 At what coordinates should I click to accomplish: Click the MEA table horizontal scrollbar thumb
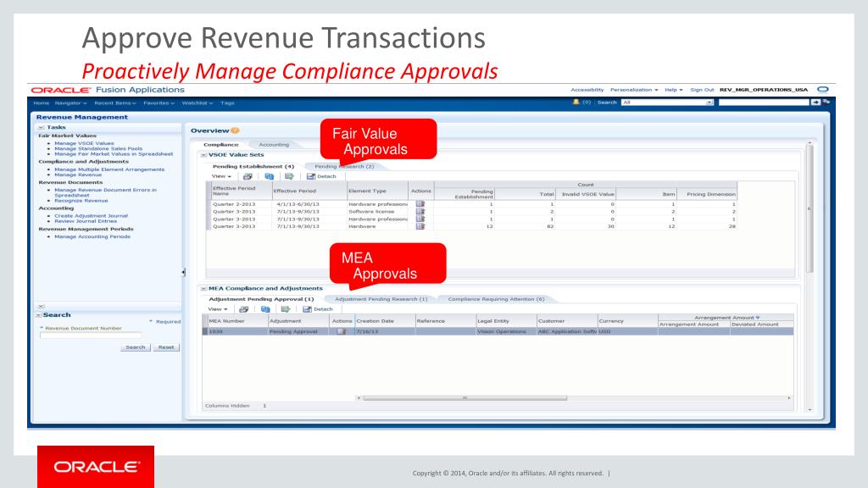point(465,398)
